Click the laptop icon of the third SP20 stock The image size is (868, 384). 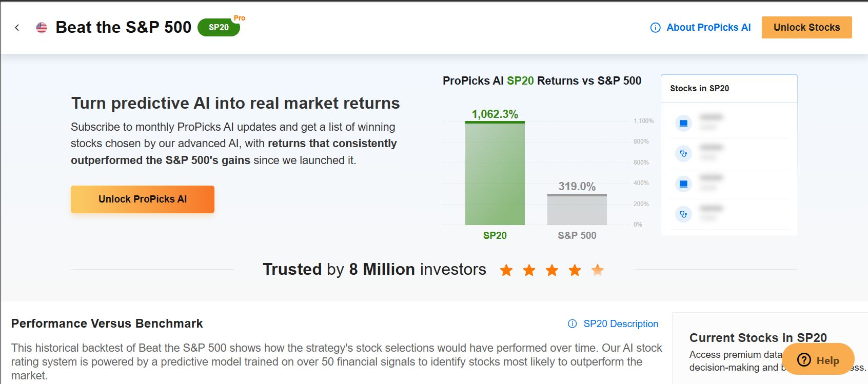(x=683, y=184)
